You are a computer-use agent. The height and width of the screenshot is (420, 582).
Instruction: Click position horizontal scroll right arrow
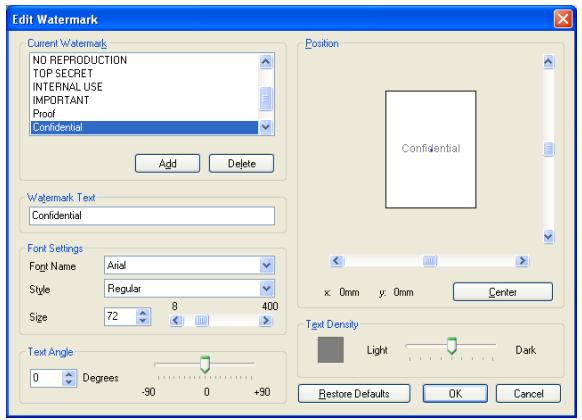click(x=522, y=261)
